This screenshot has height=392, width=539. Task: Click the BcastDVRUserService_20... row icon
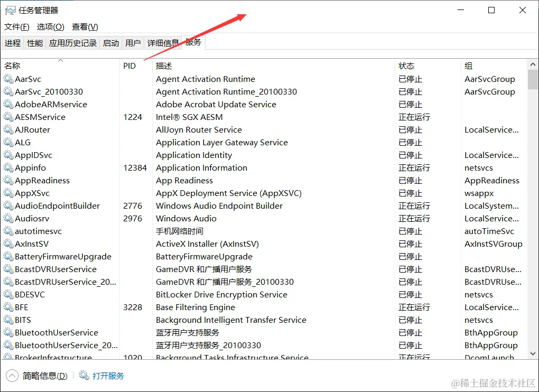pyautogui.click(x=8, y=282)
